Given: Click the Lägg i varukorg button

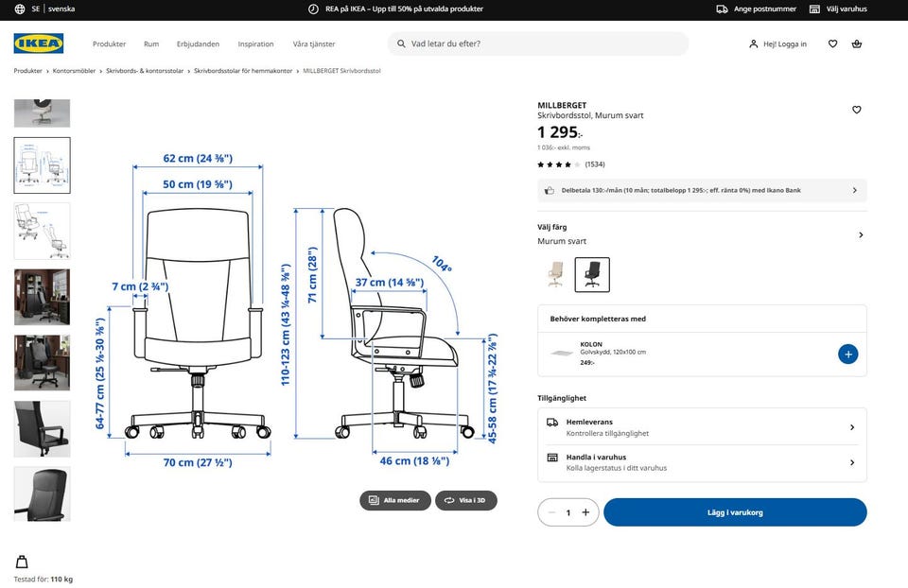Looking at the screenshot, I should (x=735, y=512).
